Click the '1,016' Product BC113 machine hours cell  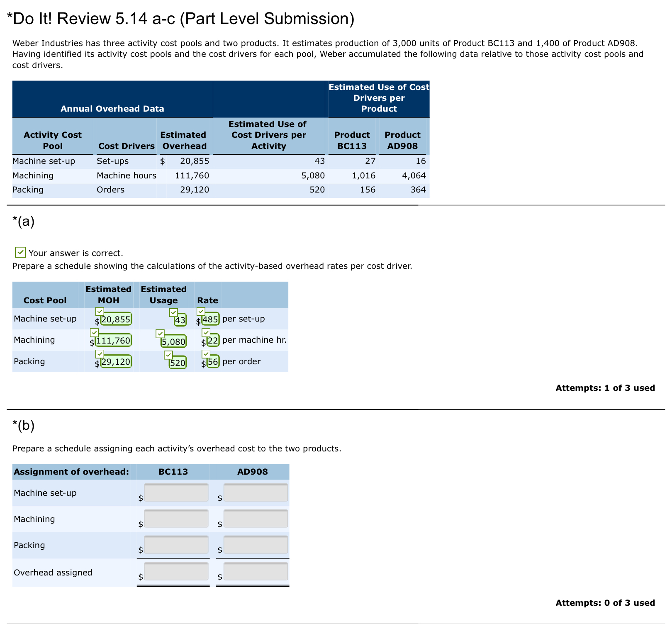[x=364, y=175]
